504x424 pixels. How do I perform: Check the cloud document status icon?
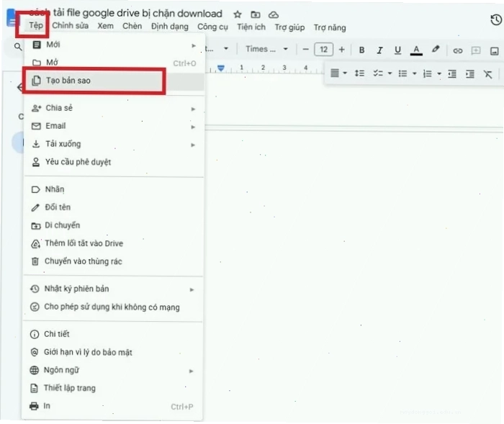(273, 14)
